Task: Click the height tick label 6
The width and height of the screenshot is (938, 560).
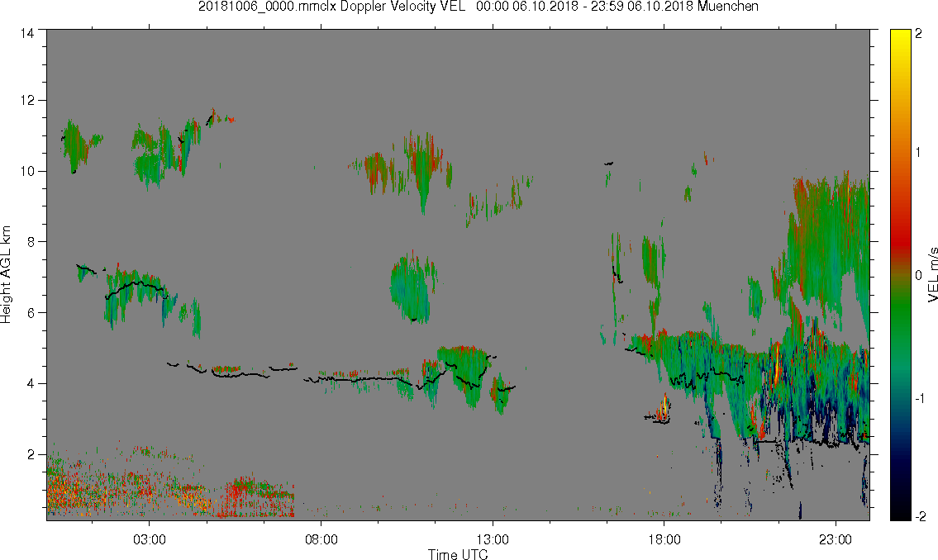Action: 31,313
